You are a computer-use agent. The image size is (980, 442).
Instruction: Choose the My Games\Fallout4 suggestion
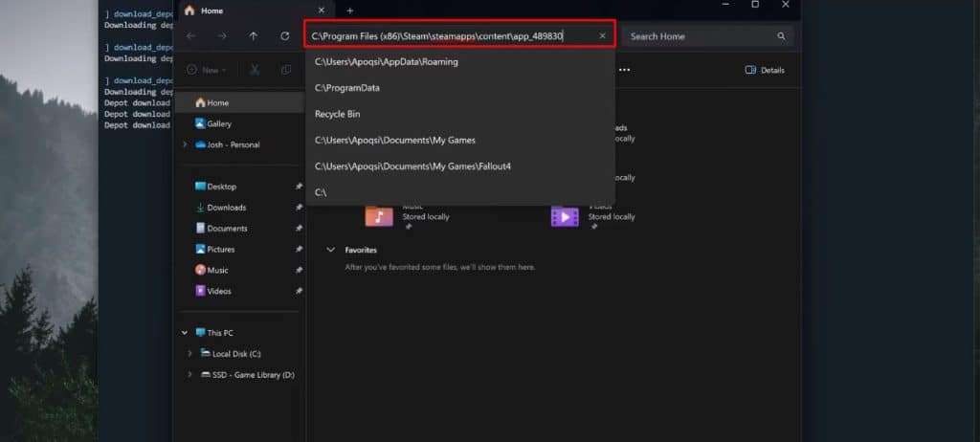click(x=460, y=166)
